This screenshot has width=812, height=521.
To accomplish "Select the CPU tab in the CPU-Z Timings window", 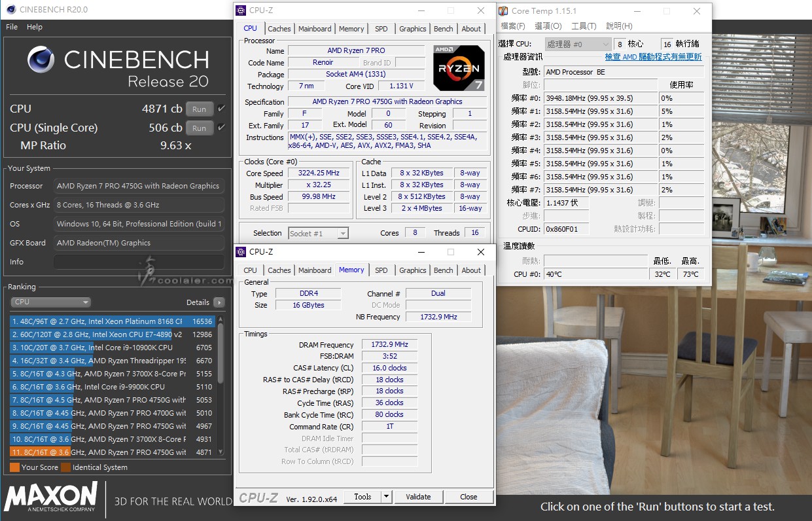I will coord(251,270).
